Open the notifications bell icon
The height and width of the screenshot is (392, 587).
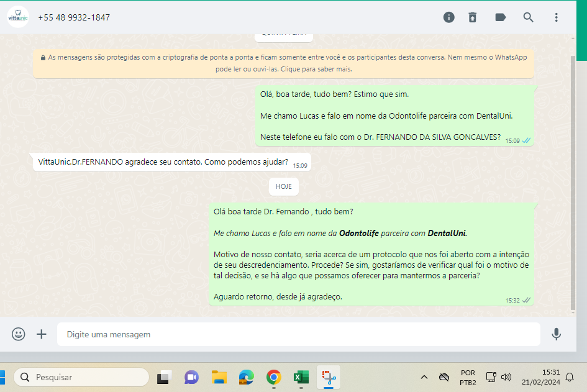coord(570,377)
